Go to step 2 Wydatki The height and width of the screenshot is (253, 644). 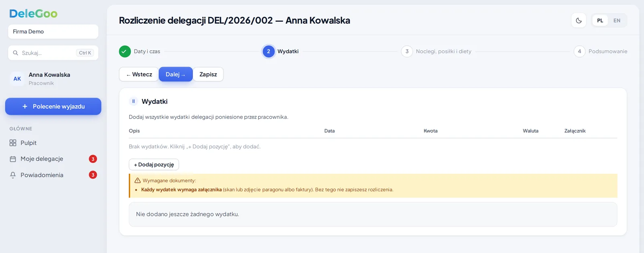[x=281, y=51]
